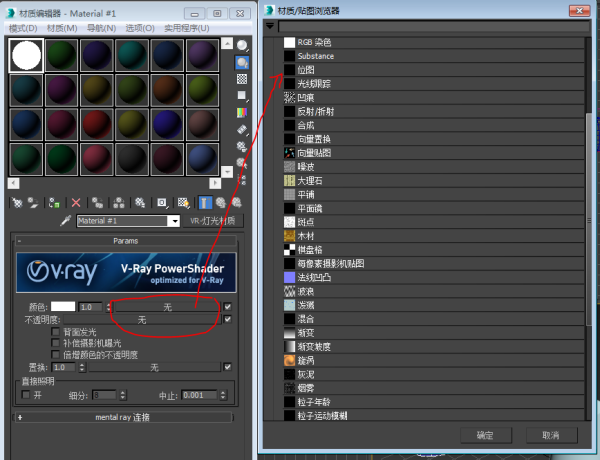Open the Material/Map Navigator icon
This screenshot has width=600, height=460.
242,179
